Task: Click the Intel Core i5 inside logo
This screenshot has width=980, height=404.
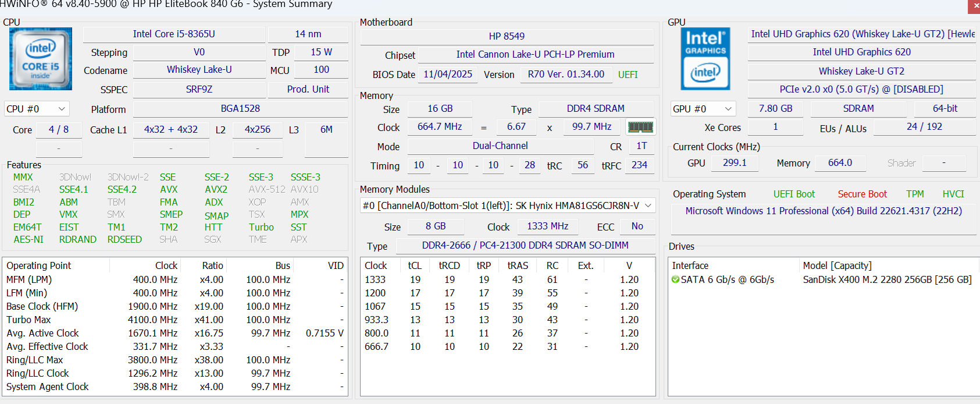Action: click(41, 59)
